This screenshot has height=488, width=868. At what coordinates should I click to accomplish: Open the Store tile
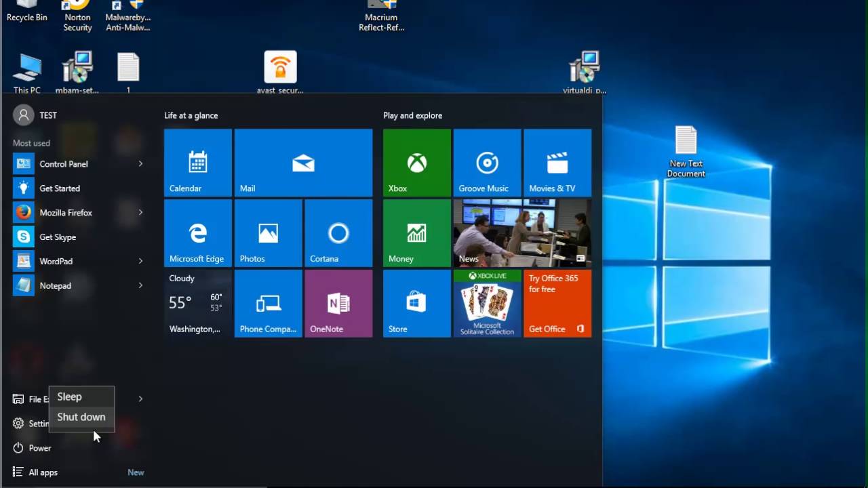pyautogui.click(x=416, y=304)
